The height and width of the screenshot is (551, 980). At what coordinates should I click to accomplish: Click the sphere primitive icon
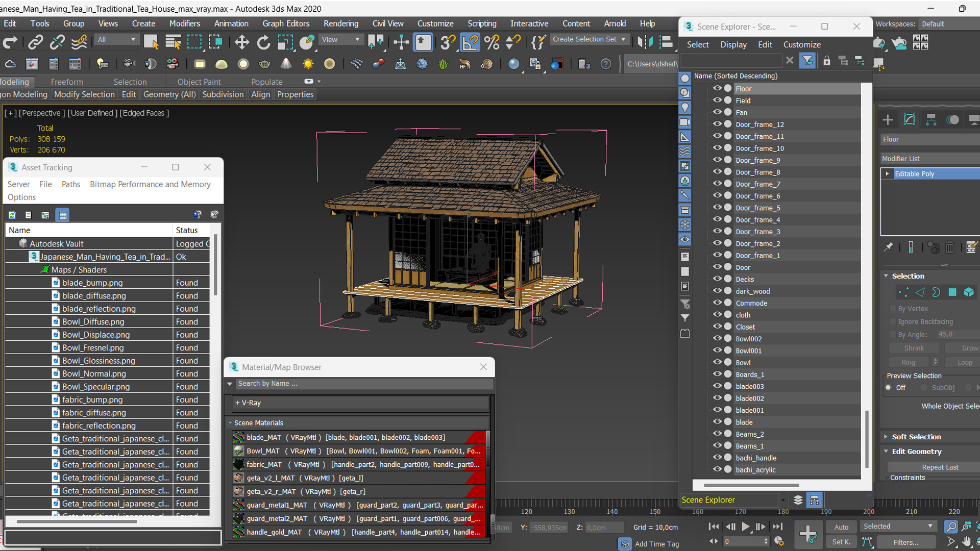pos(243,64)
